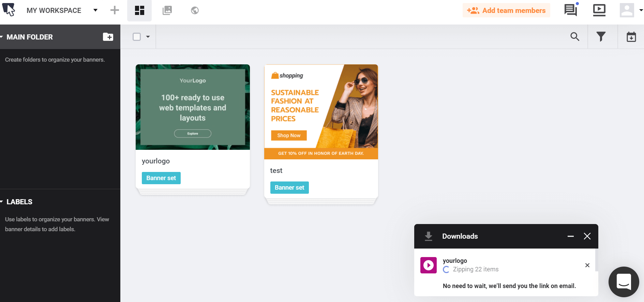This screenshot has height=302, width=644.
Task: Click Add team members button
Action: (x=506, y=11)
